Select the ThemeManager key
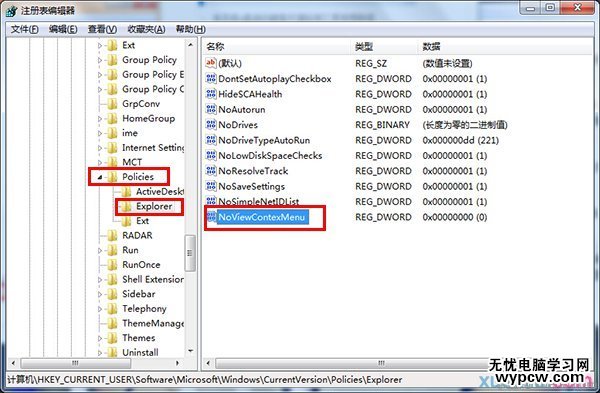600x393 pixels. tap(153, 323)
